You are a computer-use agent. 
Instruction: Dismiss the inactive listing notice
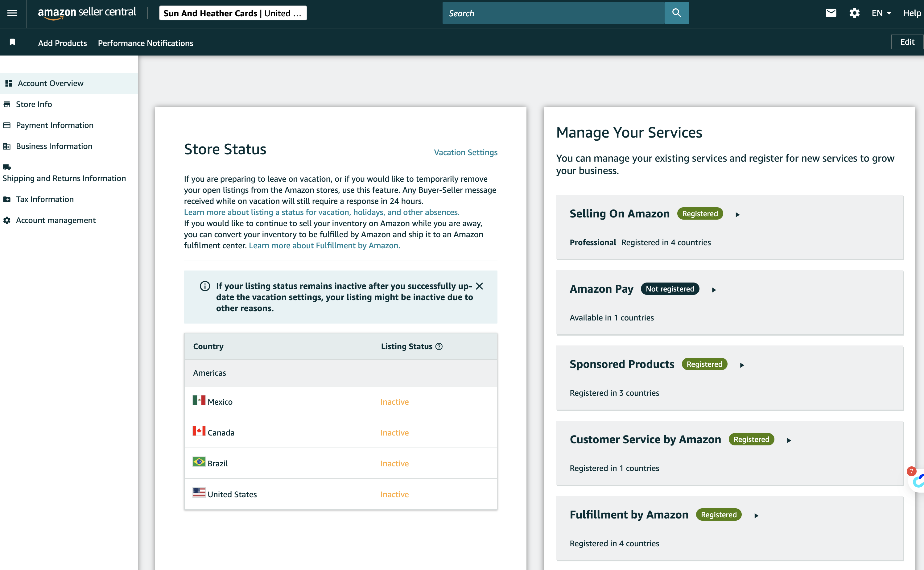coord(479,286)
